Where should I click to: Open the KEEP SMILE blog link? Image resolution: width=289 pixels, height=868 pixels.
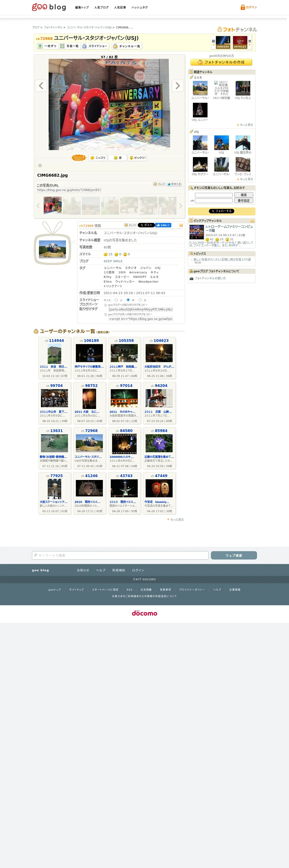point(113,261)
